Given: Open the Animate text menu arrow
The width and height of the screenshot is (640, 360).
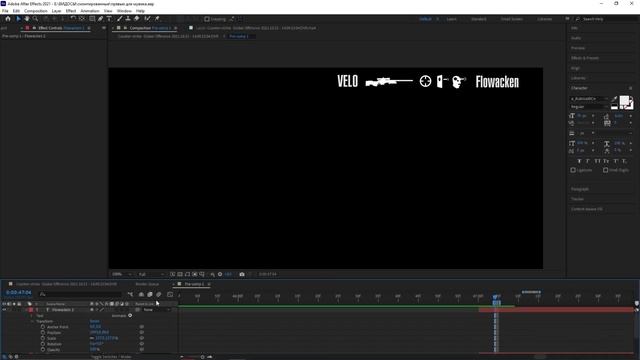Looking at the screenshot, I should click(x=130, y=316).
